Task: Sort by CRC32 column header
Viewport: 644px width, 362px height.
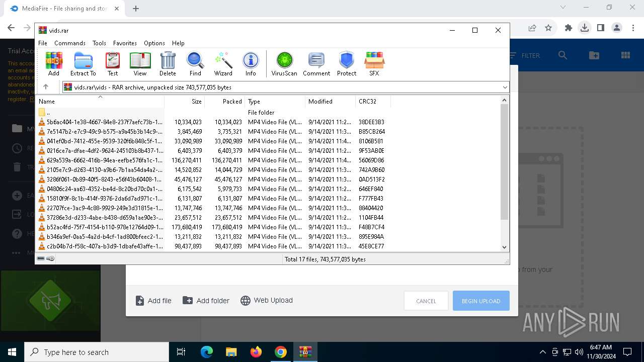Action: [x=373, y=102]
